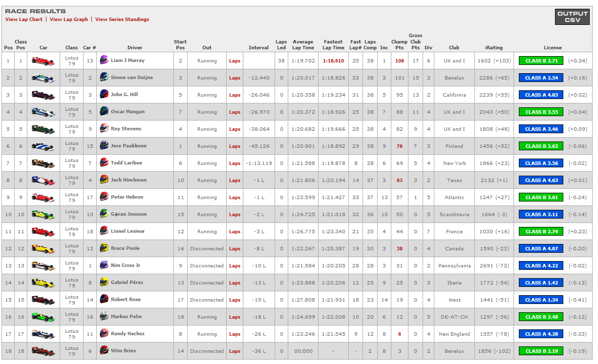598x364 pixels.
Task: Click the car image in John G. Hill's row
Action: [43, 95]
